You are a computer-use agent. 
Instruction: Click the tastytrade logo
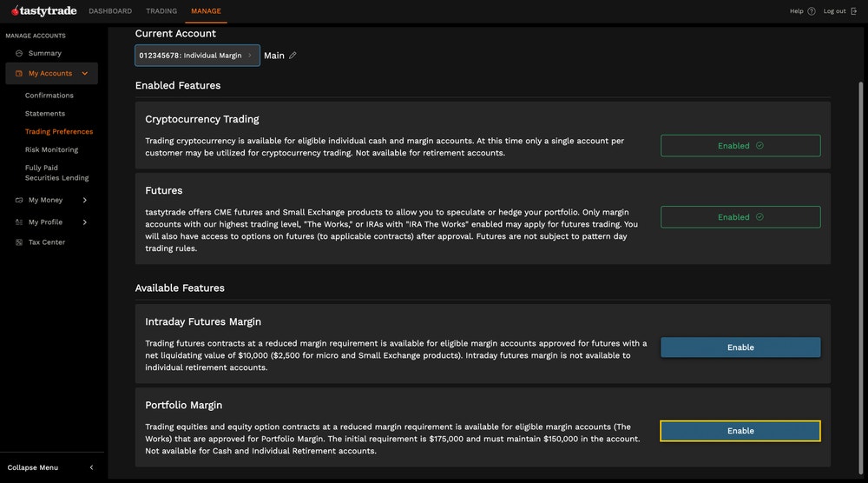(x=43, y=11)
